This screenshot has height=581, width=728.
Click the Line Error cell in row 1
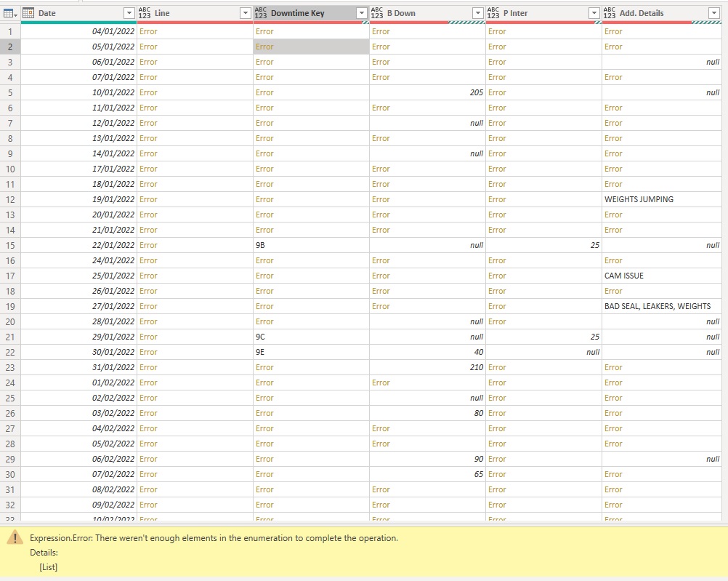195,31
